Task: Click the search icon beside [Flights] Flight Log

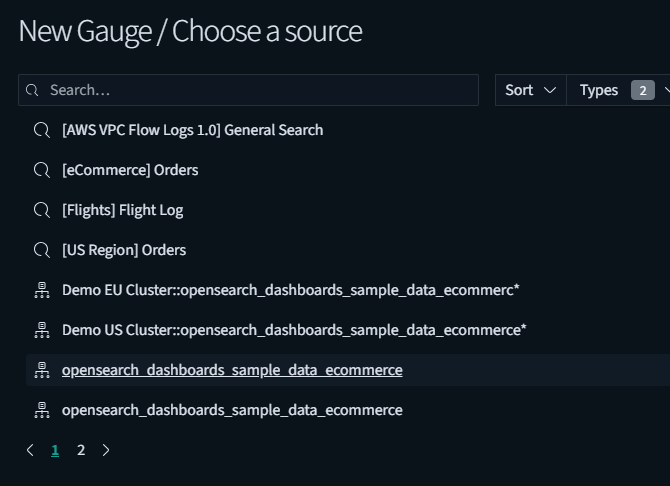Action: coord(42,210)
